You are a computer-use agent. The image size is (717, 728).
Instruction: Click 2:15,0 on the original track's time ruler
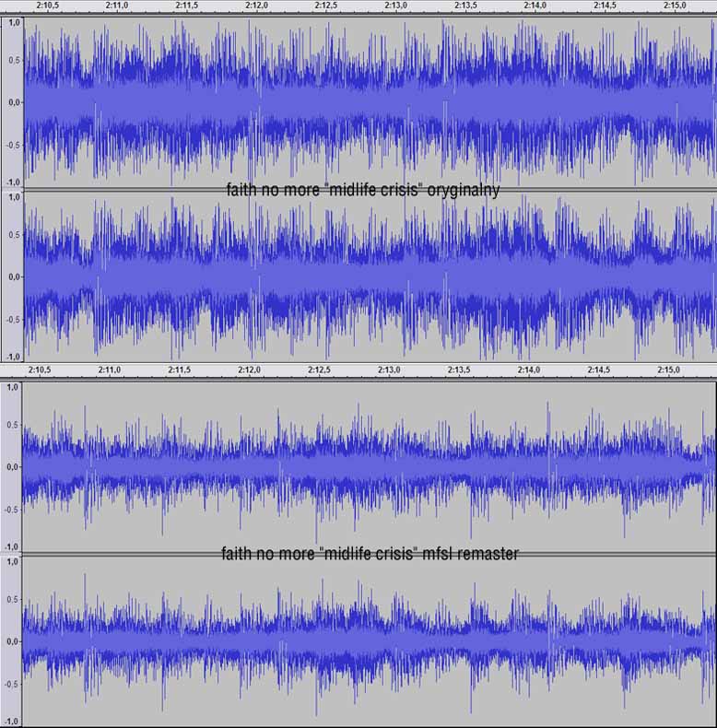(675, 6)
